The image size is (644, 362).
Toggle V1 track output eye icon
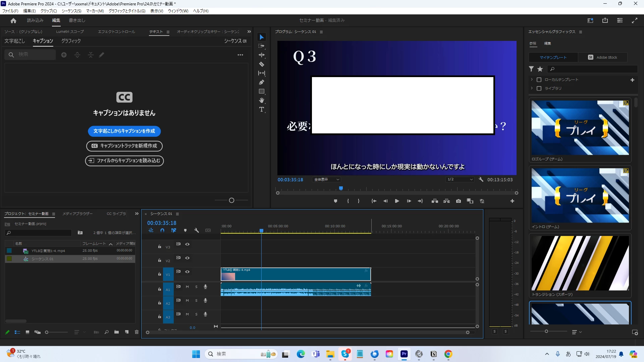[187, 271]
